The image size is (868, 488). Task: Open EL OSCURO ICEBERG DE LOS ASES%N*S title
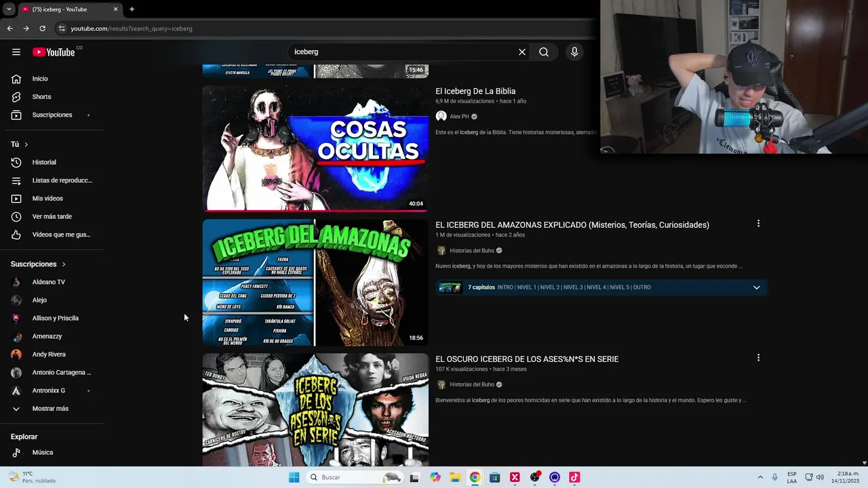click(x=527, y=359)
